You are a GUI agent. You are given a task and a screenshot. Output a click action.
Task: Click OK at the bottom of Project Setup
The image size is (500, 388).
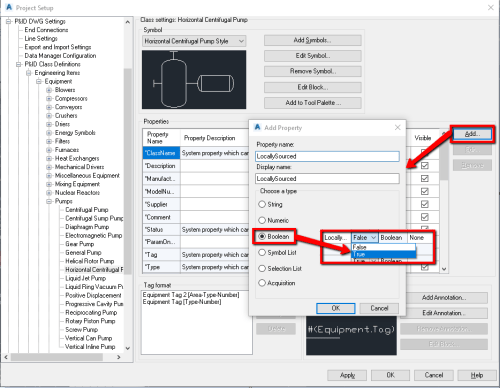pyautogui.click(x=390, y=375)
